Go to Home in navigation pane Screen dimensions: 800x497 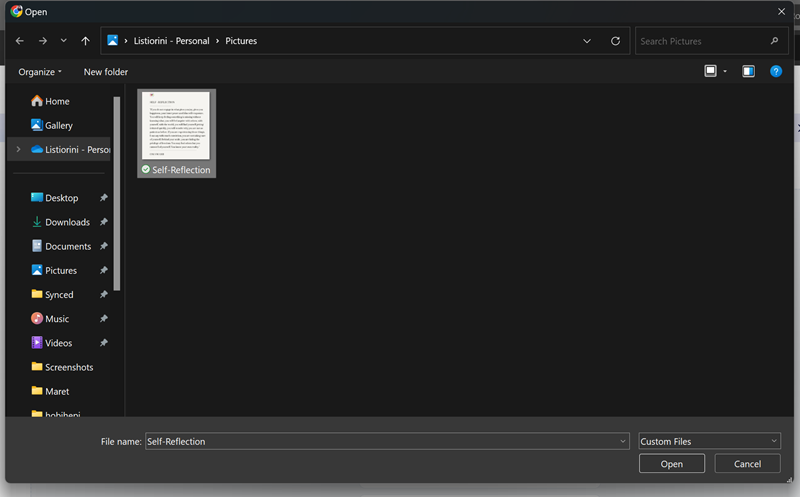pyautogui.click(x=57, y=101)
